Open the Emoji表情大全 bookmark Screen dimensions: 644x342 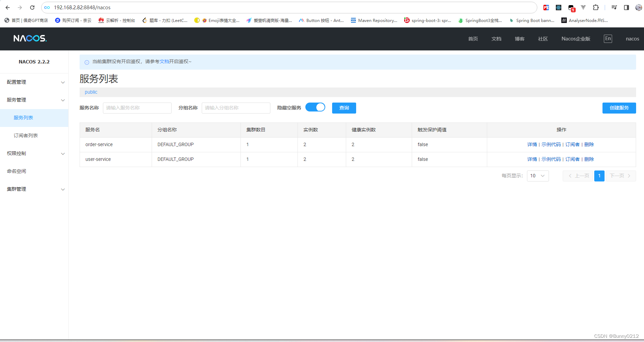217,21
